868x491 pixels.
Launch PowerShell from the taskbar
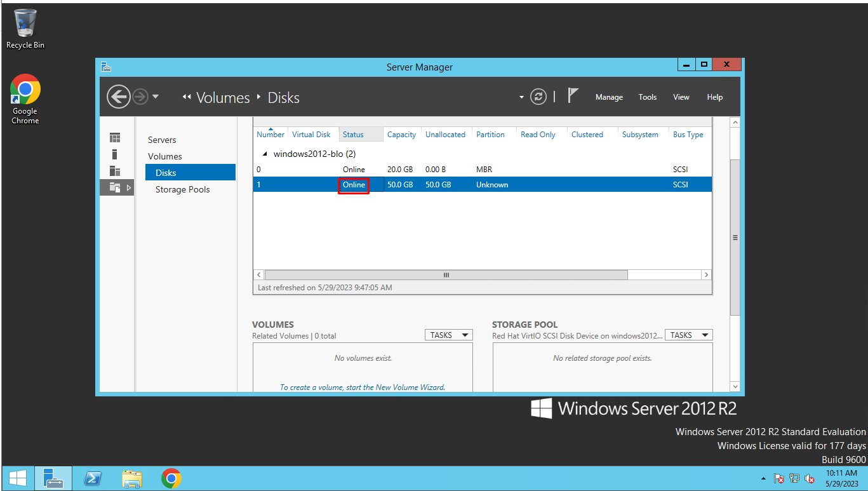[93, 478]
